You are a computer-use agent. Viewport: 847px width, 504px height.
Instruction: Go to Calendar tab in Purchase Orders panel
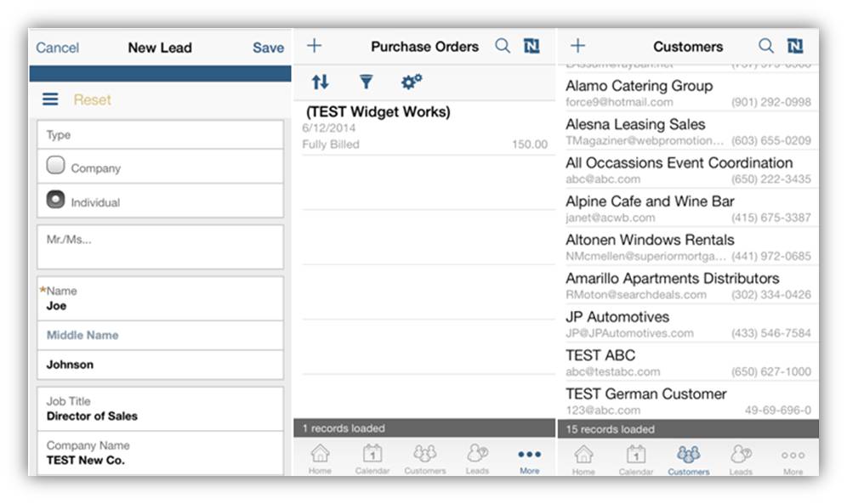[x=372, y=459]
